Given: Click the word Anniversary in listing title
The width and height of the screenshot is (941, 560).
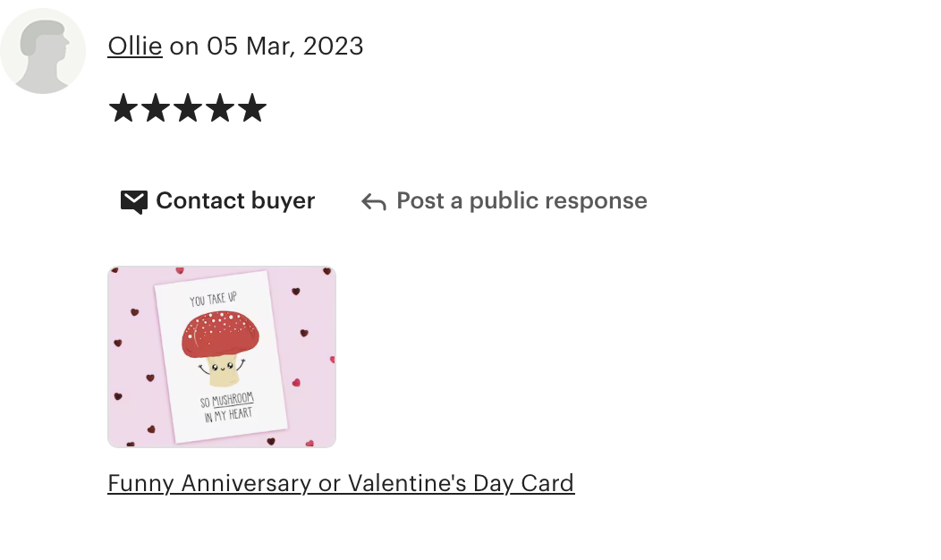Looking at the screenshot, I should (246, 483).
